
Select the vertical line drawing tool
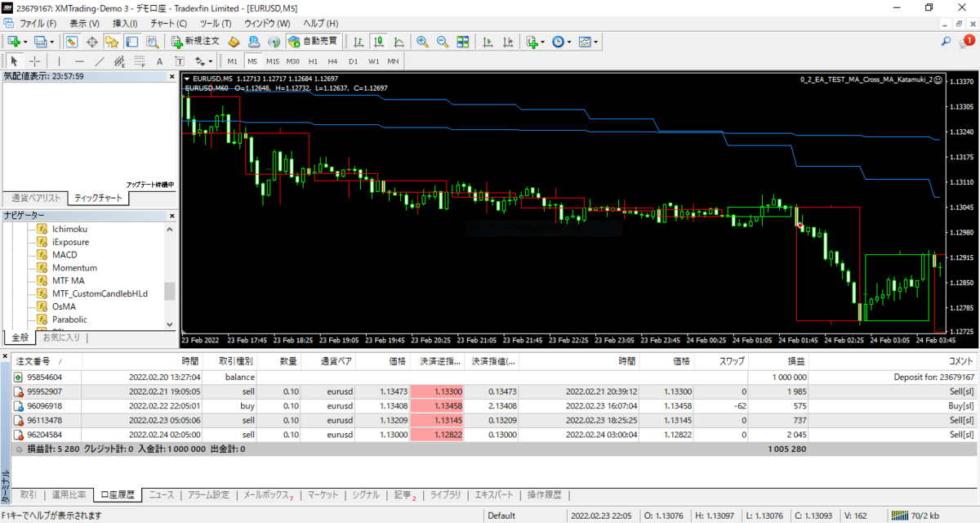59,60
